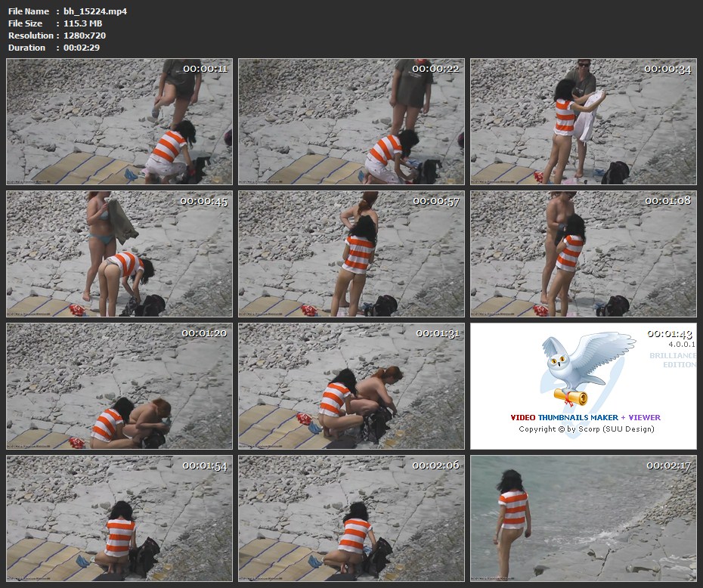Click the scroll held by the owl
Screen dimensions: 703x588
coord(571,395)
